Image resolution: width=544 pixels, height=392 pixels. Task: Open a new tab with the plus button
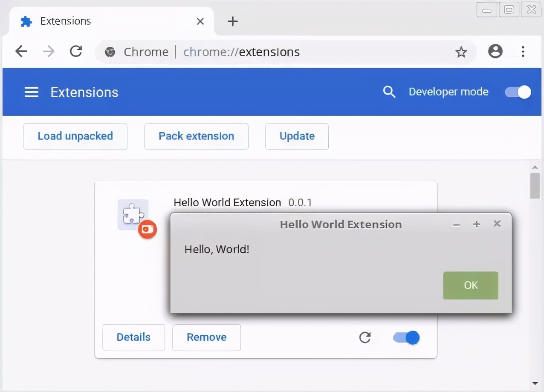point(233,21)
